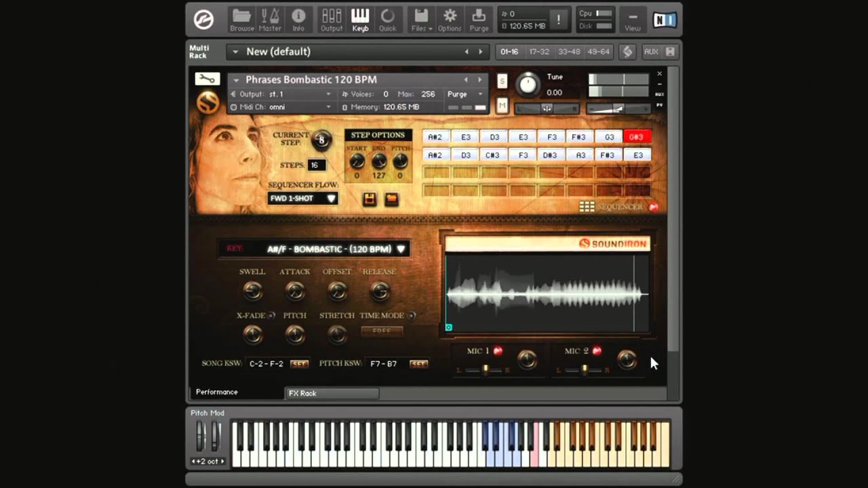Open the Output st.1 dropdown

281,94
